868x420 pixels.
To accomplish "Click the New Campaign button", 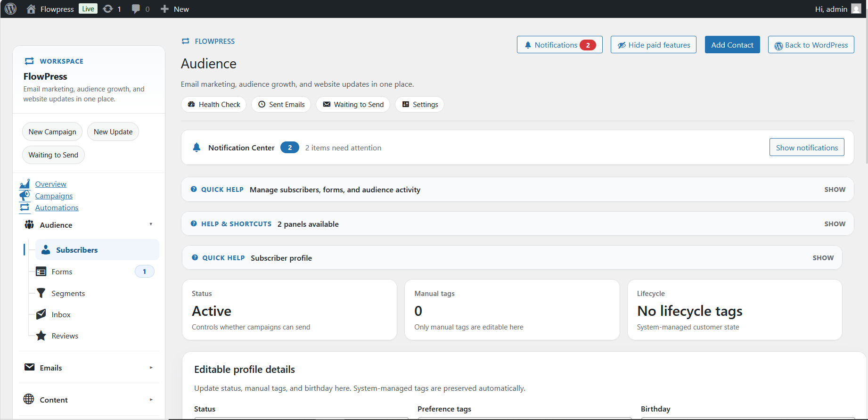I will click(x=52, y=132).
